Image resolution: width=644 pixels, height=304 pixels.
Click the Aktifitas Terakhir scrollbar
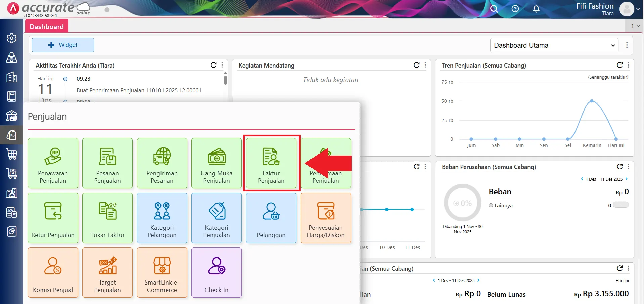225,80
